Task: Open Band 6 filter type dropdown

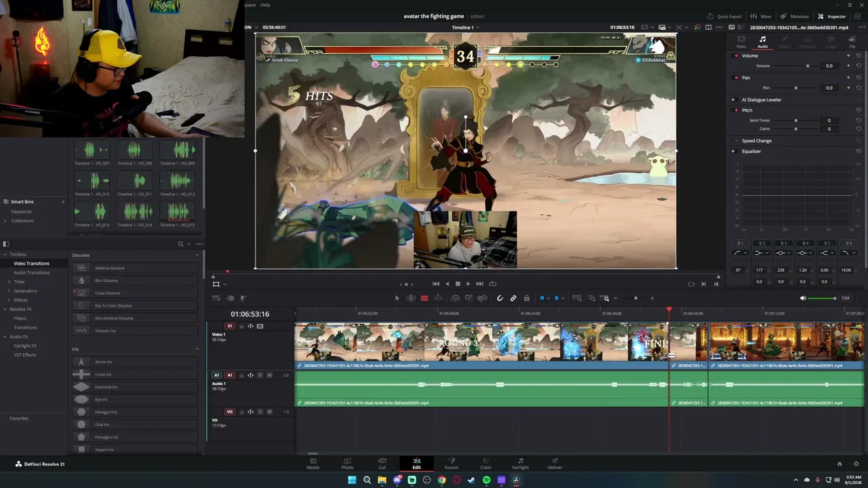Action: [848, 253]
